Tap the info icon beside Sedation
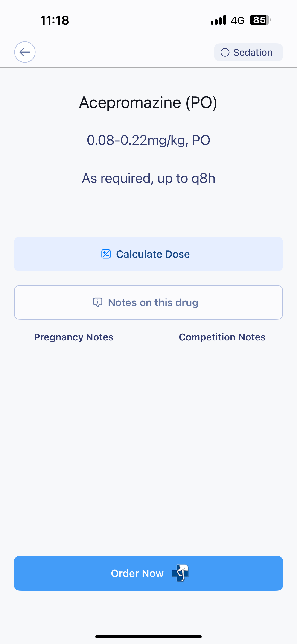 pyautogui.click(x=225, y=52)
